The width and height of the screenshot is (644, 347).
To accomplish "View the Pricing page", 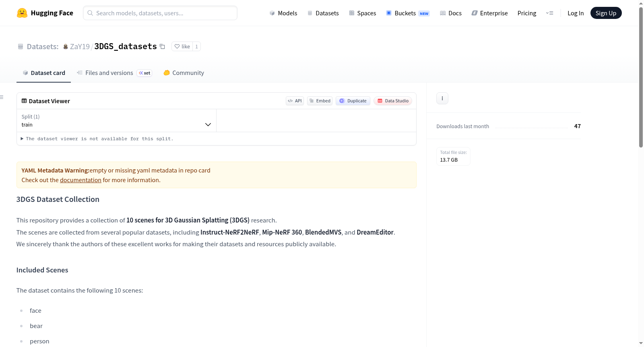I will (527, 13).
